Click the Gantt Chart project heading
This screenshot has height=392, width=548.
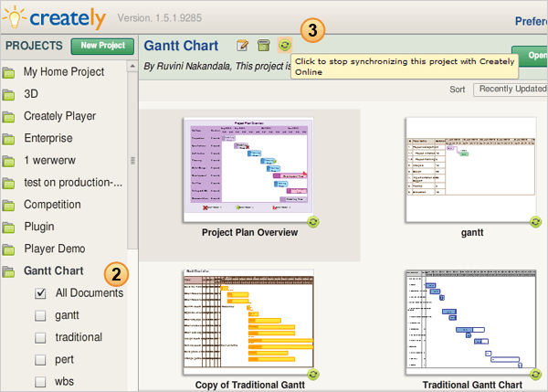pyautogui.click(x=181, y=46)
